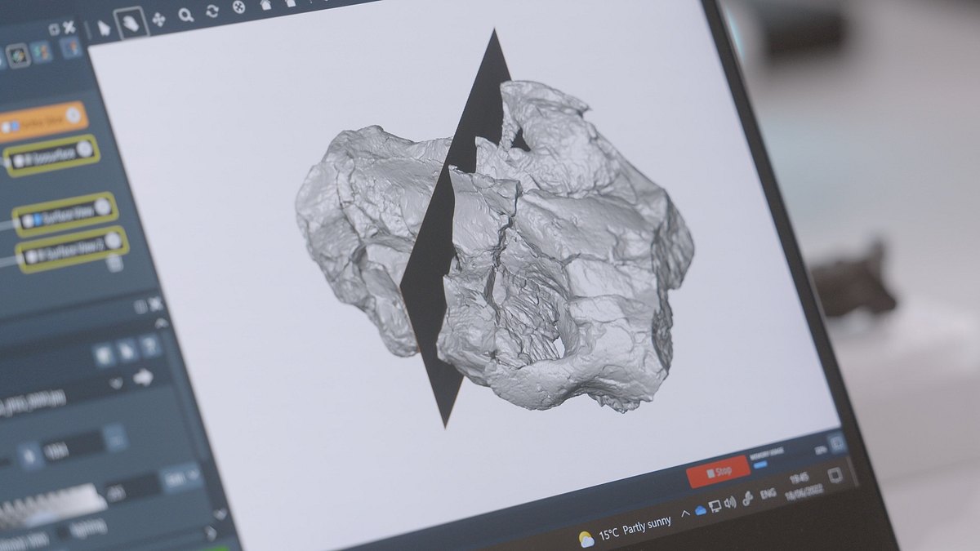Viewport: 980px width, 551px height.
Task: Click first properties panel header icon
Action: coord(104,356)
